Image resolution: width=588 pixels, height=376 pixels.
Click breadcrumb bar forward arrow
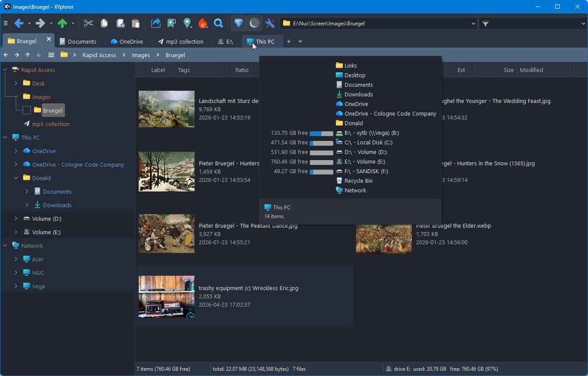click(17, 55)
